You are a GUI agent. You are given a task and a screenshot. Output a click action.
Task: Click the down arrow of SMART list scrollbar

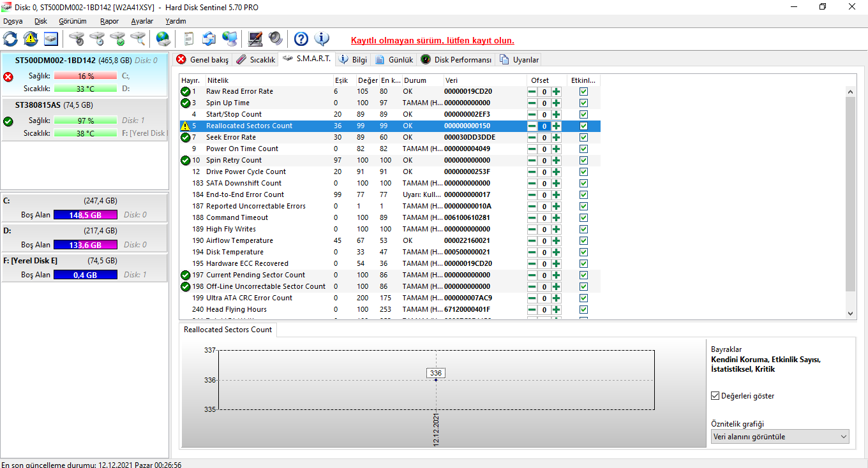(850, 313)
